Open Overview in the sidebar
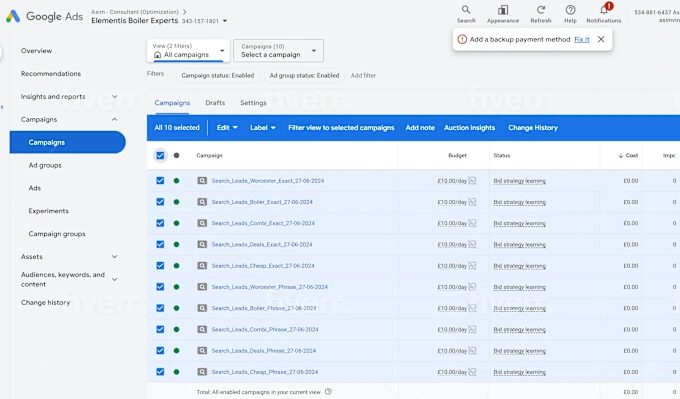 tap(36, 51)
